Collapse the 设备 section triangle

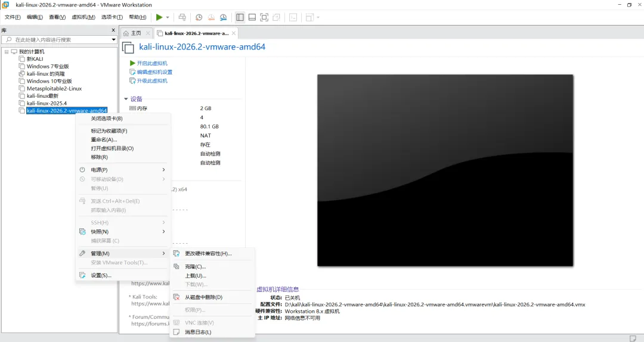point(126,99)
